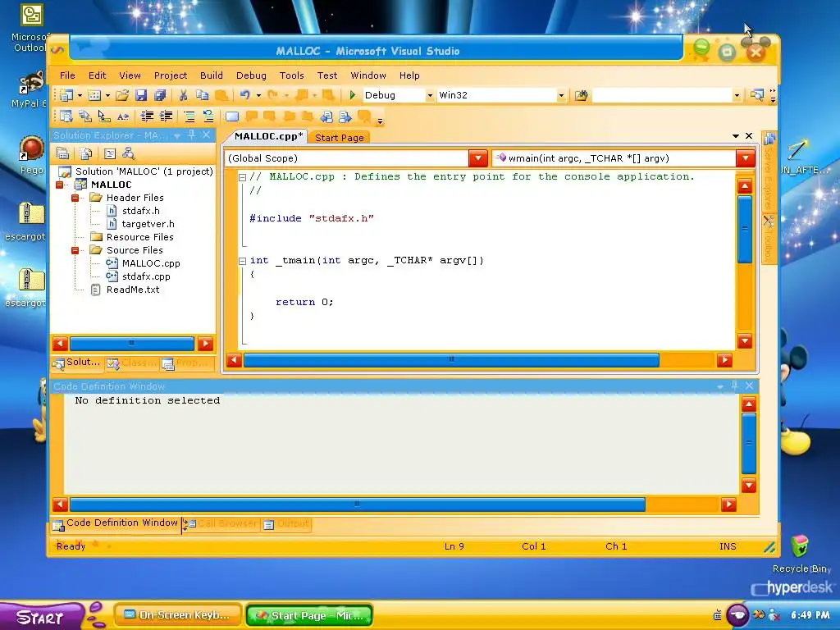Open the wmain members dropdown arrow
Screen dimensions: 840x630
point(745,158)
